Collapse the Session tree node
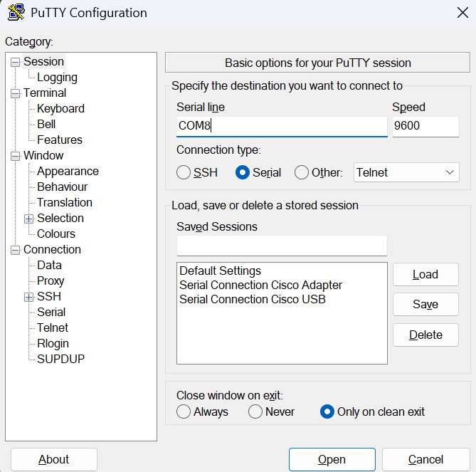Viewport: 476px width, 472px height. (15, 62)
